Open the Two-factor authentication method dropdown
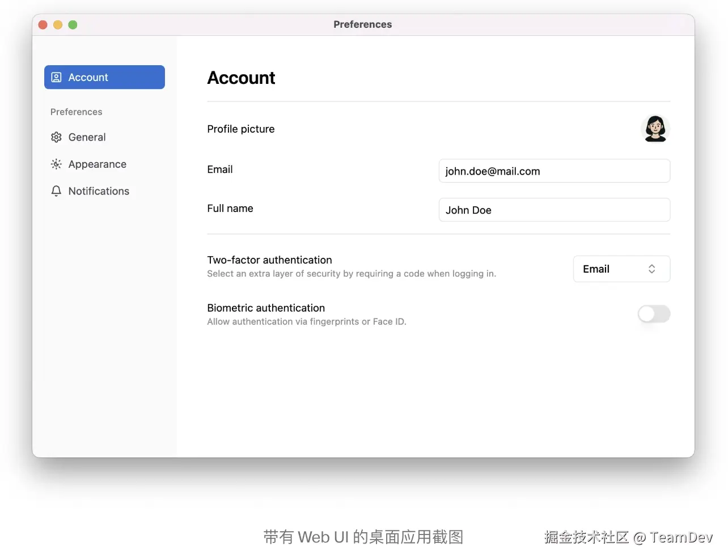The image size is (728, 560). click(x=621, y=269)
